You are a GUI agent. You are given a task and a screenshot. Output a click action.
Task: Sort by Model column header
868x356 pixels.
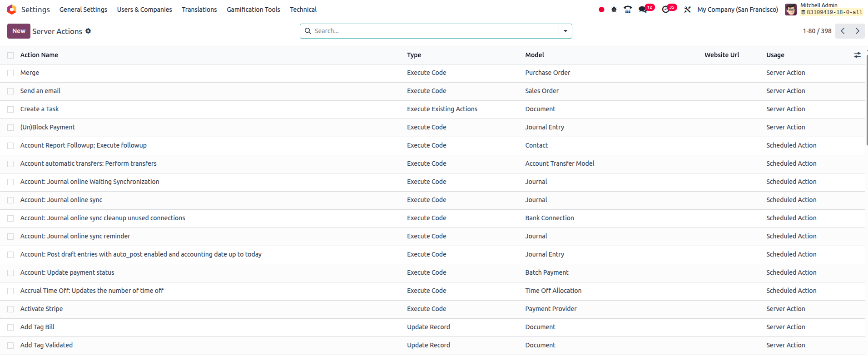pyautogui.click(x=535, y=55)
